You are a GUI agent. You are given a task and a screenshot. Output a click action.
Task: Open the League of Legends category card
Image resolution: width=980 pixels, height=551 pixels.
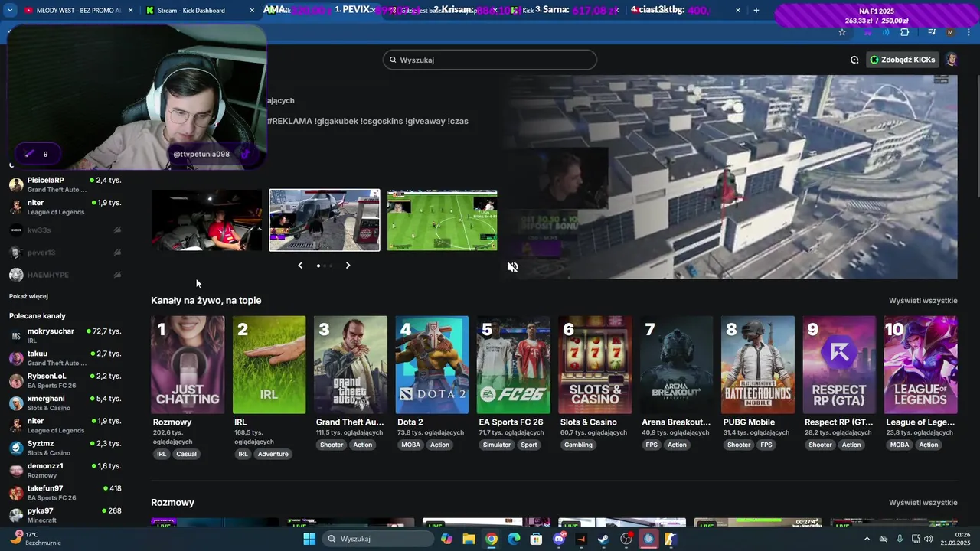pyautogui.click(x=920, y=365)
